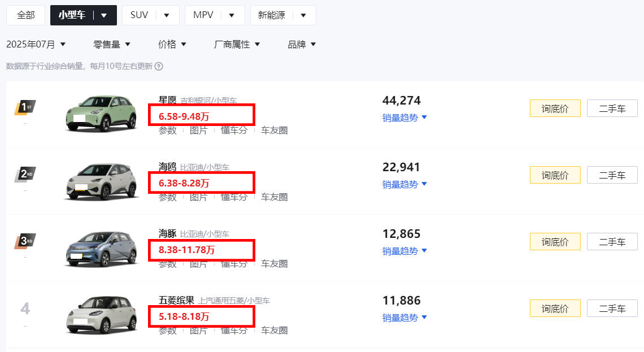The height and width of the screenshot is (352, 644).
Task: Open 懂车分 for 星愿
Action: (x=234, y=131)
